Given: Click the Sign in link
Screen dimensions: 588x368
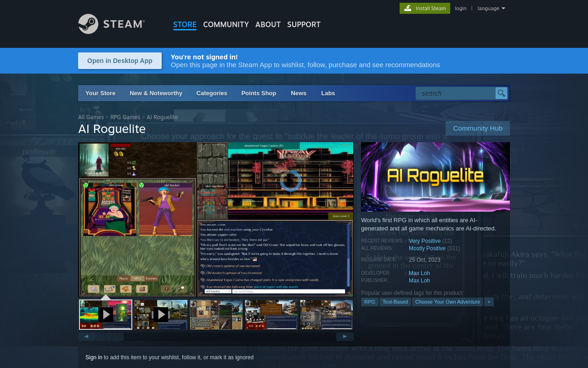Looking at the screenshot, I should coord(94,357).
